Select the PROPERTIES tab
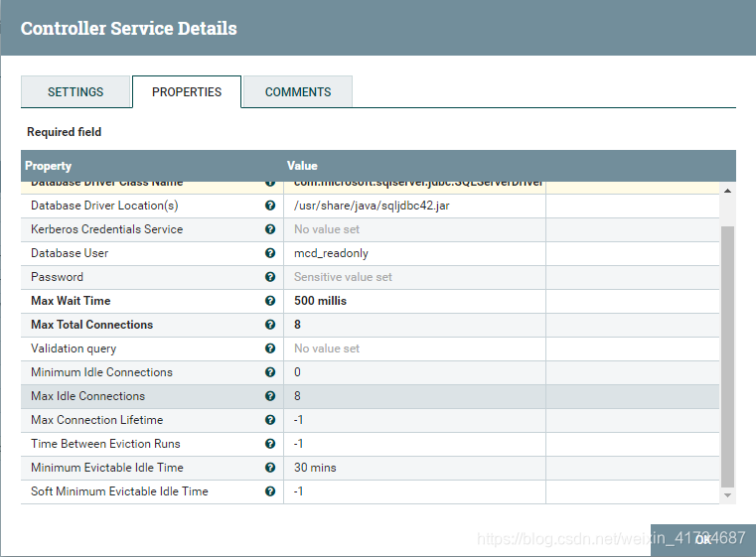This screenshot has height=557, width=756. tap(187, 92)
